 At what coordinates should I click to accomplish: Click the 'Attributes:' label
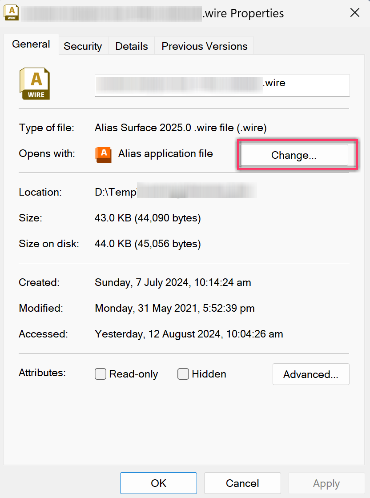(42, 372)
